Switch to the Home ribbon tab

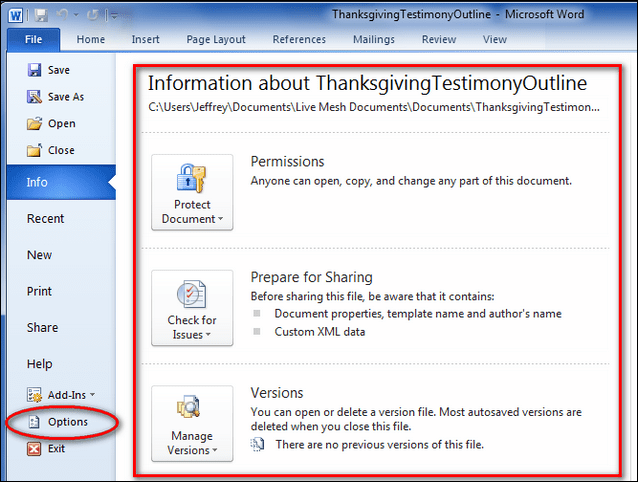pyautogui.click(x=91, y=40)
